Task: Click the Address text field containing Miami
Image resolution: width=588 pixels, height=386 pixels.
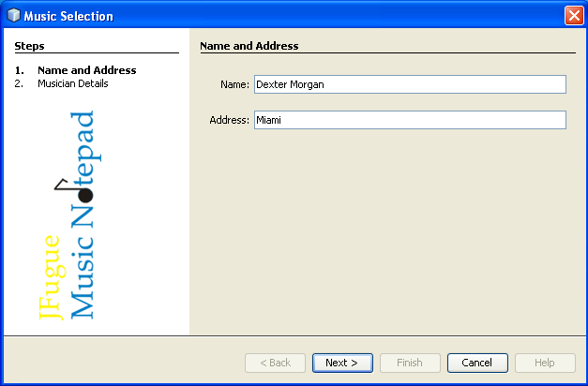Action: [x=410, y=120]
